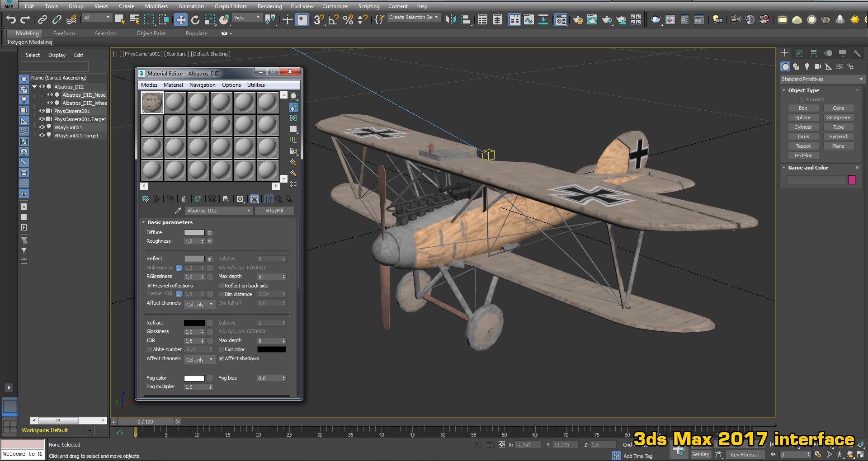The height and width of the screenshot is (461, 868).
Task: Switch to the Object Paint ribbon tab
Action: pyautogui.click(x=151, y=33)
